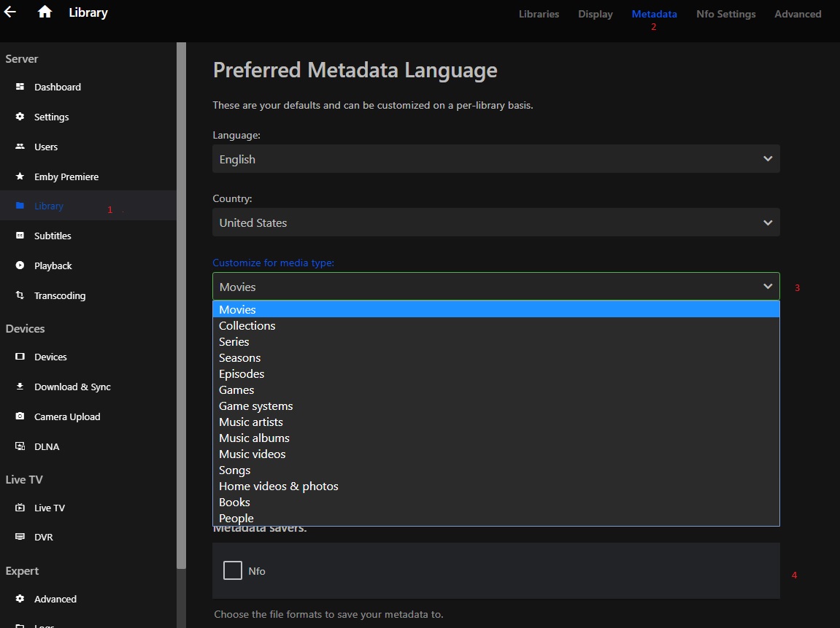
Task: Open Subtitles in the sidebar
Action: click(53, 236)
